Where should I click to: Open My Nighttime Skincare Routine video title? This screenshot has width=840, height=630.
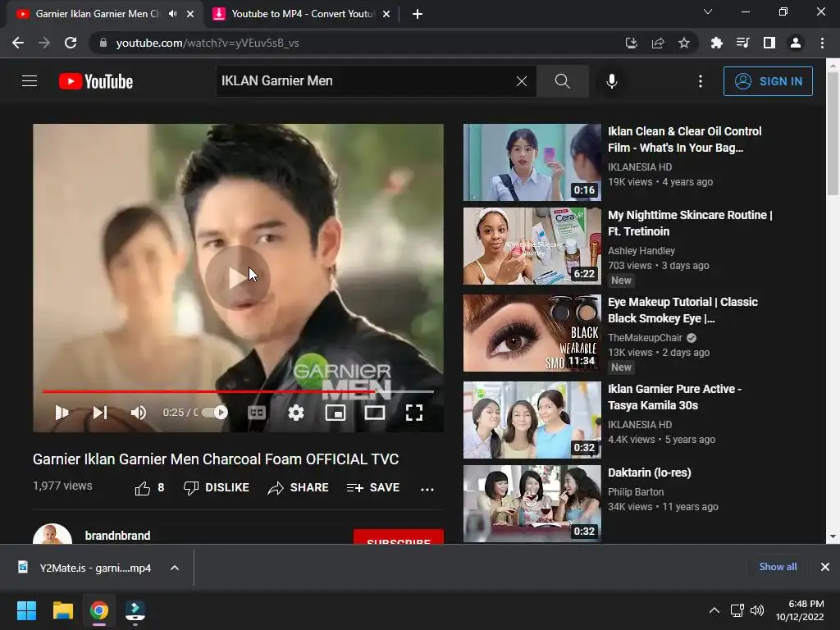click(x=690, y=223)
